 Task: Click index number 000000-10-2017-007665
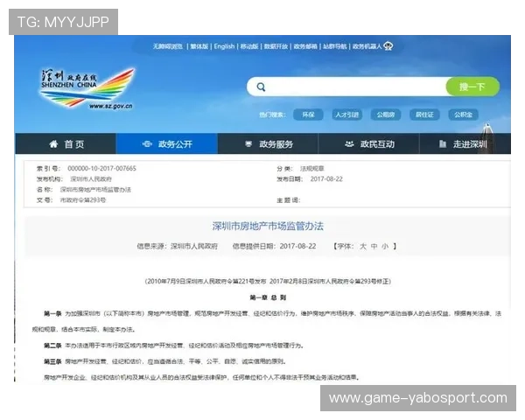tap(101, 169)
